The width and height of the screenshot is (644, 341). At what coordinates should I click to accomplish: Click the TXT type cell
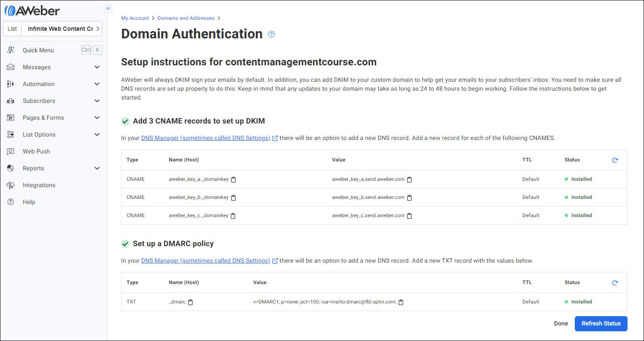pyautogui.click(x=131, y=302)
